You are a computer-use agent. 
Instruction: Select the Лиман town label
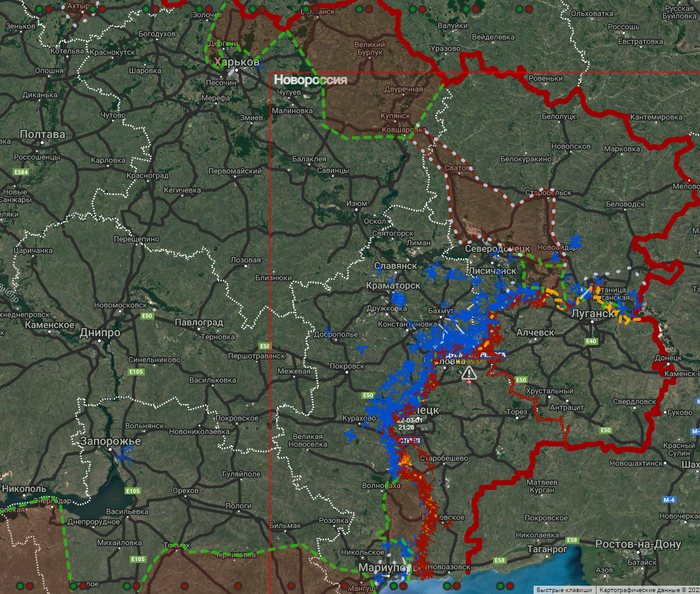[418, 243]
